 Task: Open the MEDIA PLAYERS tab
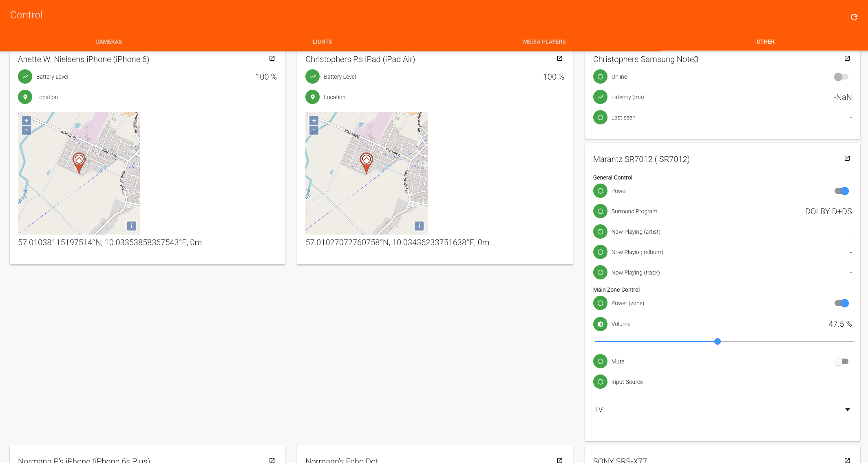544,41
